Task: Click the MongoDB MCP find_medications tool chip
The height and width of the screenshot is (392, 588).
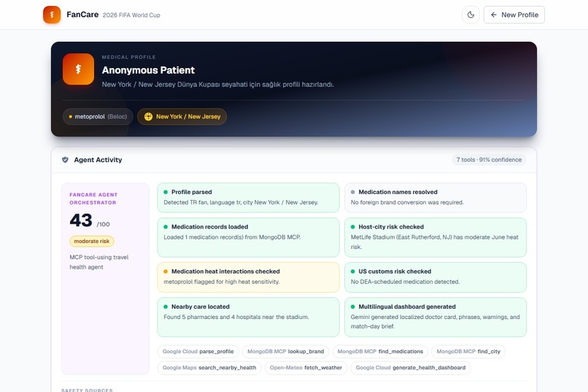Action: (x=380, y=352)
